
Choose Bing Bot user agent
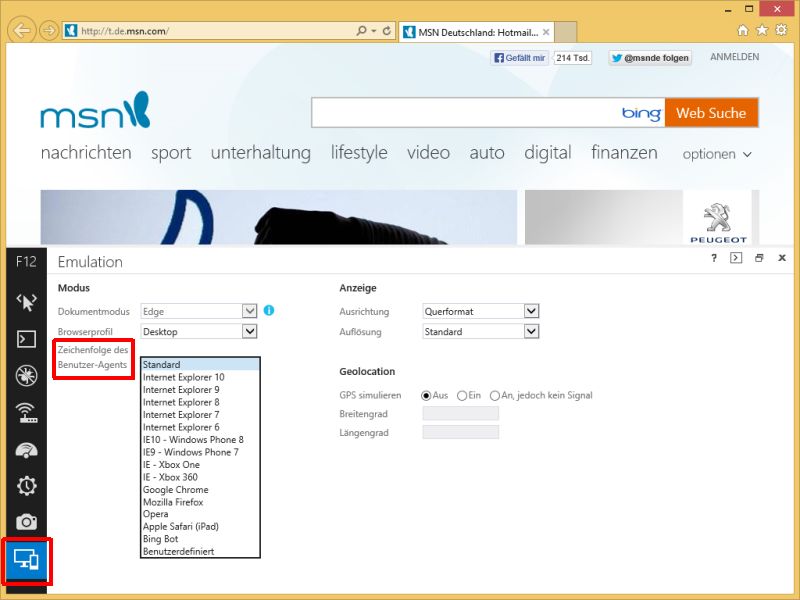[201, 539]
